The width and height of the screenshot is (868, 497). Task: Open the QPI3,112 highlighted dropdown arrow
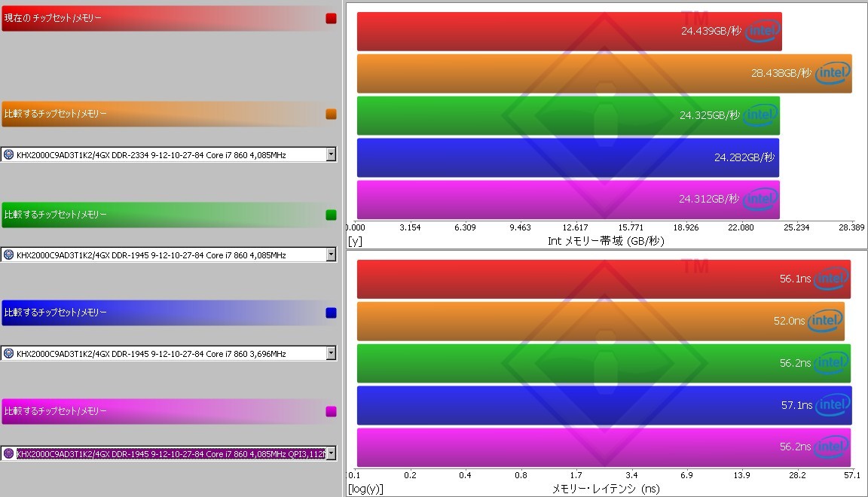click(x=331, y=453)
